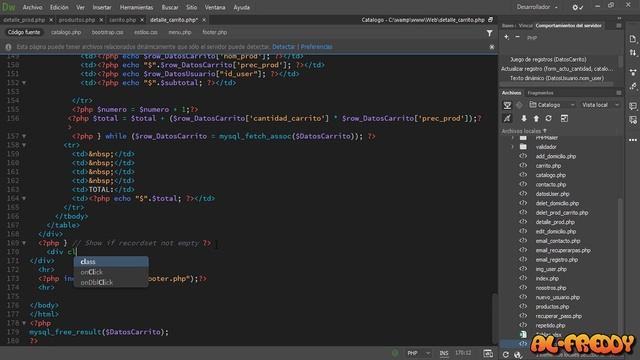Screen dimensions: 640x360
Task: Choose class from autocomplete list
Action: coord(111,262)
